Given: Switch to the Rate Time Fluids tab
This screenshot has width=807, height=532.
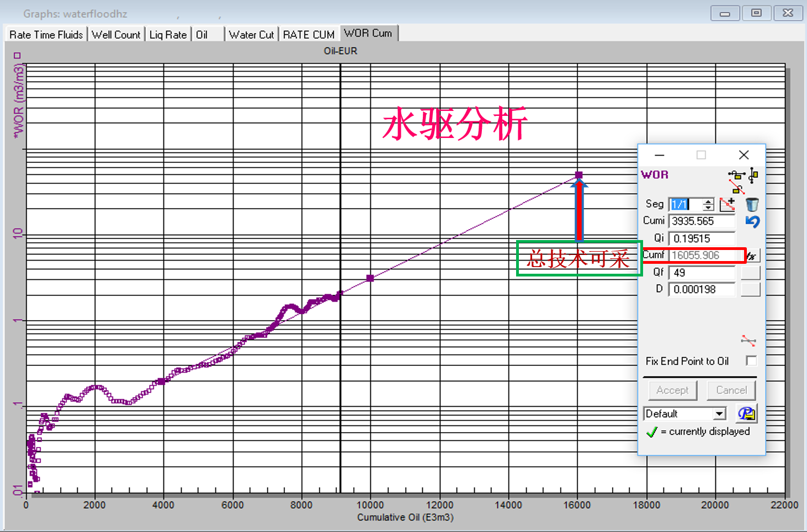Looking at the screenshot, I should [x=46, y=35].
